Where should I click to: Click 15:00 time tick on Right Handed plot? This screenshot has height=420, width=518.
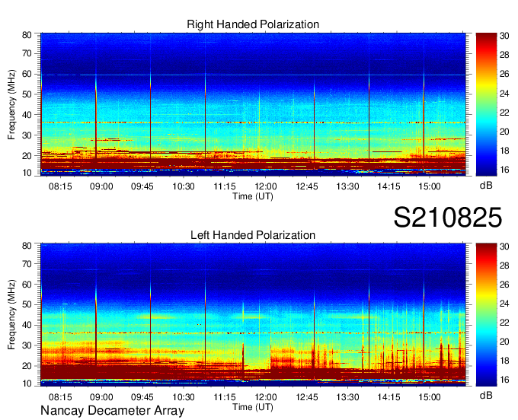coord(430,186)
